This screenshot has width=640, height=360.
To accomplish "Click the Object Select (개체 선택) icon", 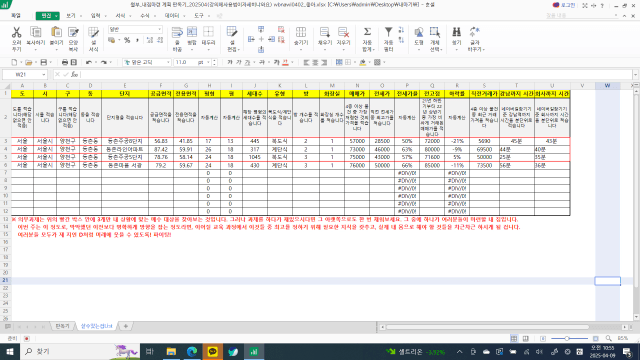I will [435, 33].
